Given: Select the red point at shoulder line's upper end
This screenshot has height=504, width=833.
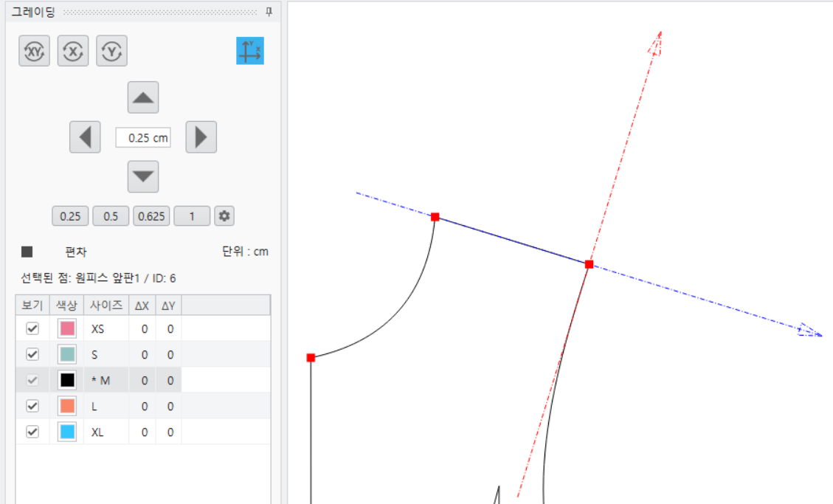Looking at the screenshot, I should click(435, 217).
